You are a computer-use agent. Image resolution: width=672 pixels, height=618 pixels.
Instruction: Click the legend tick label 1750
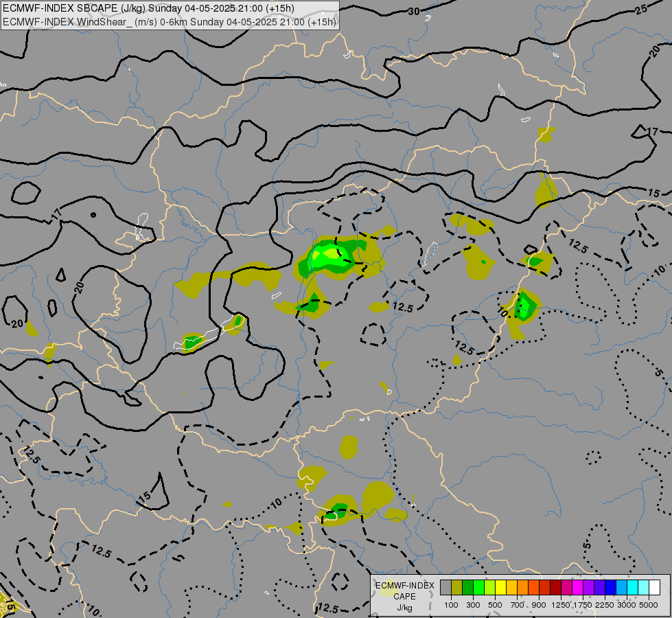[583, 605]
